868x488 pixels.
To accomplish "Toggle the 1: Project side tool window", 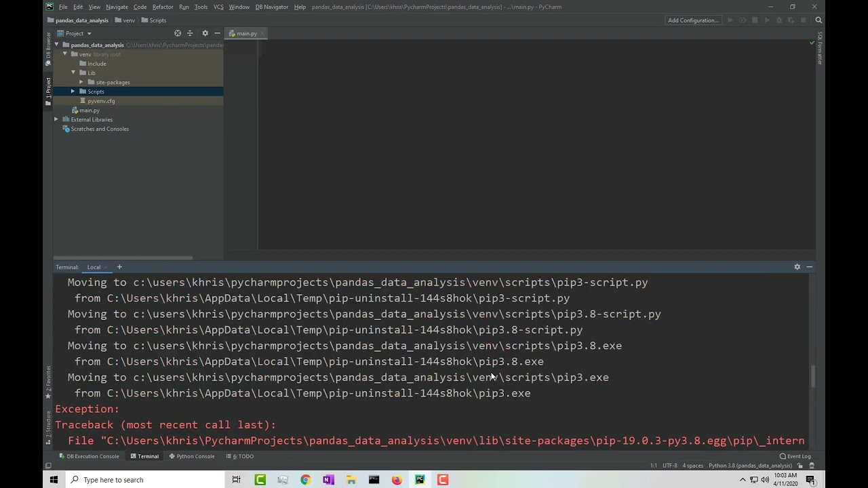I will point(48,91).
